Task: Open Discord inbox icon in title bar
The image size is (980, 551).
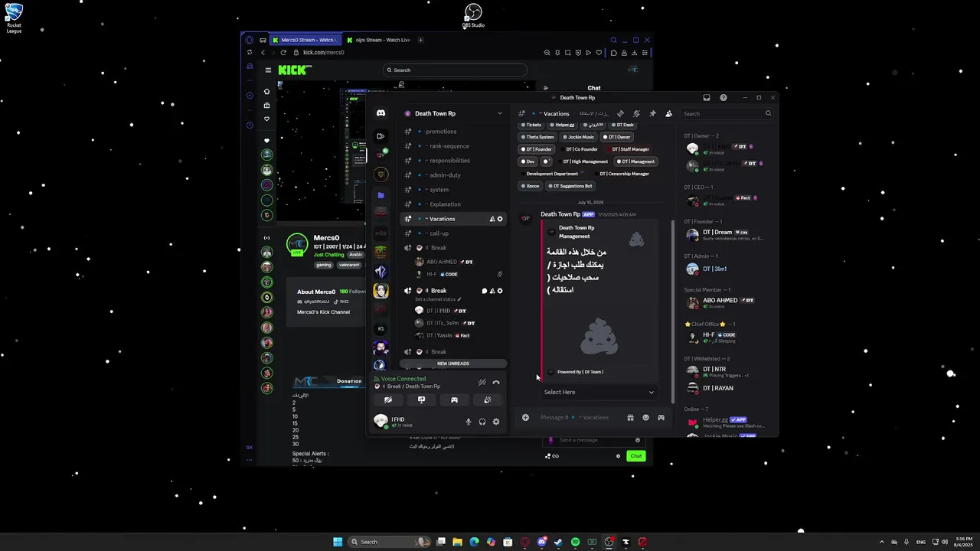Action: (x=707, y=98)
